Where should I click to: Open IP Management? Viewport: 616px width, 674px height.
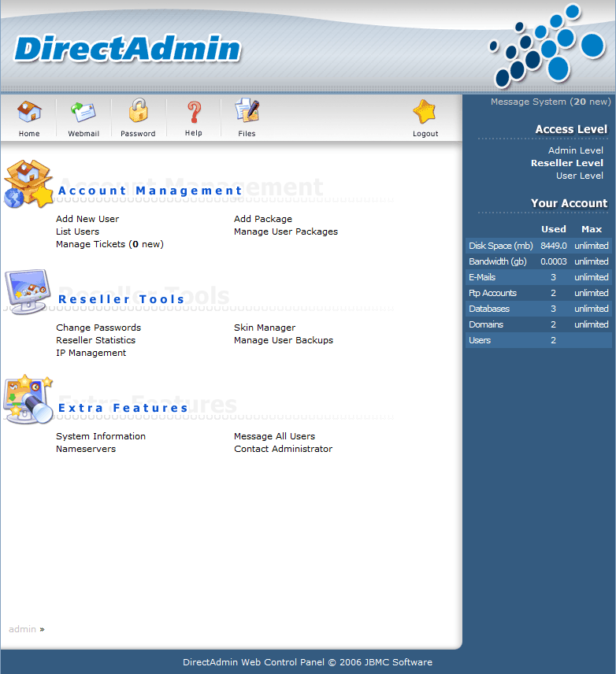pos(91,353)
